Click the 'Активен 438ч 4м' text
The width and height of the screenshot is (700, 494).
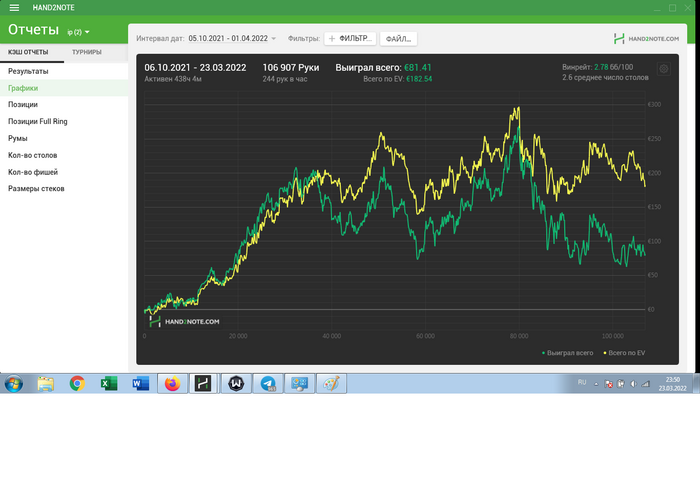click(x=173, y=79)
